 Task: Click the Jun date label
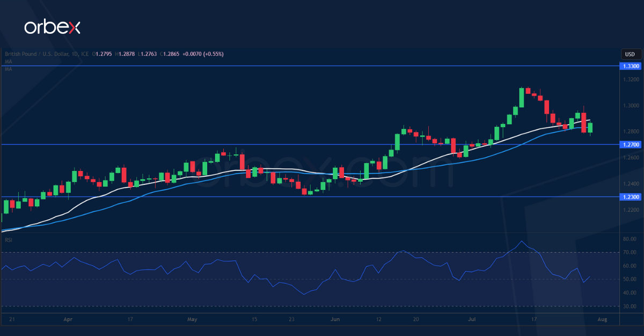[x=335, y=319]
